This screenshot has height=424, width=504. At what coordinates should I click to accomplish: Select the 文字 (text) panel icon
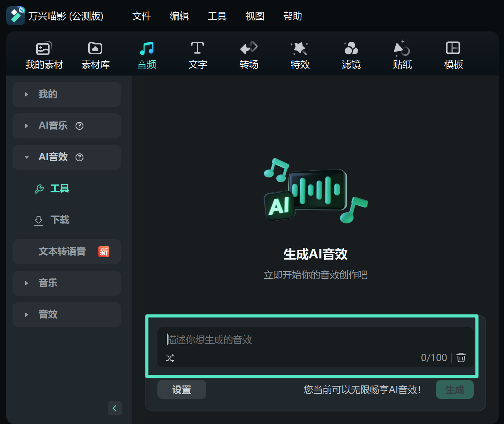tap(198, 54)
